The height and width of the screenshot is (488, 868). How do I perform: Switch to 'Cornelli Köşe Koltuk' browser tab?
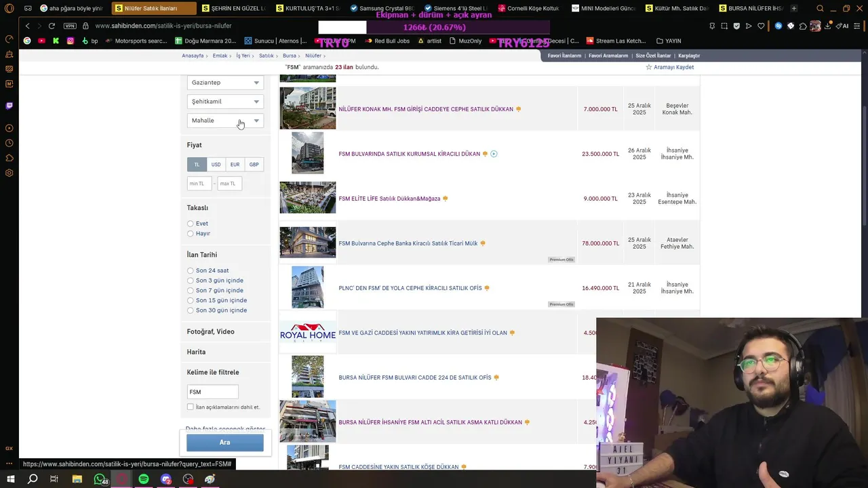[529, 8]
